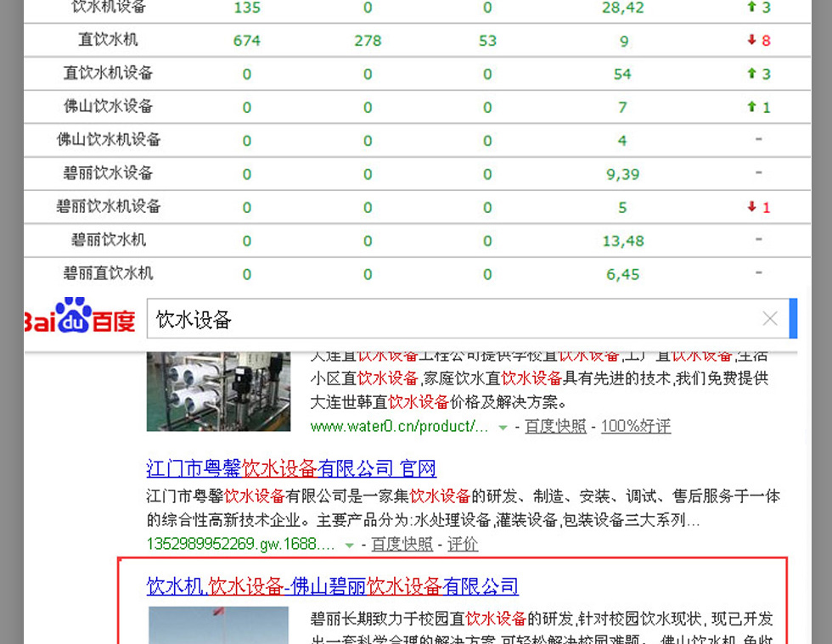Open 饮水机,饮水设备-佛山碧丽饮水设备有限公司 link
Screen dimensions: 832x644
tap(332, 586)
